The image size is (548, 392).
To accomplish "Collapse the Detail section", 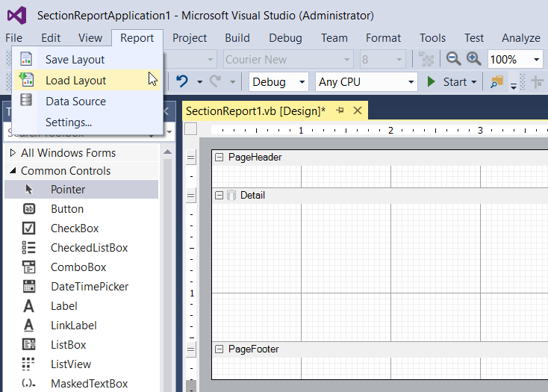I will click(219, 195).
